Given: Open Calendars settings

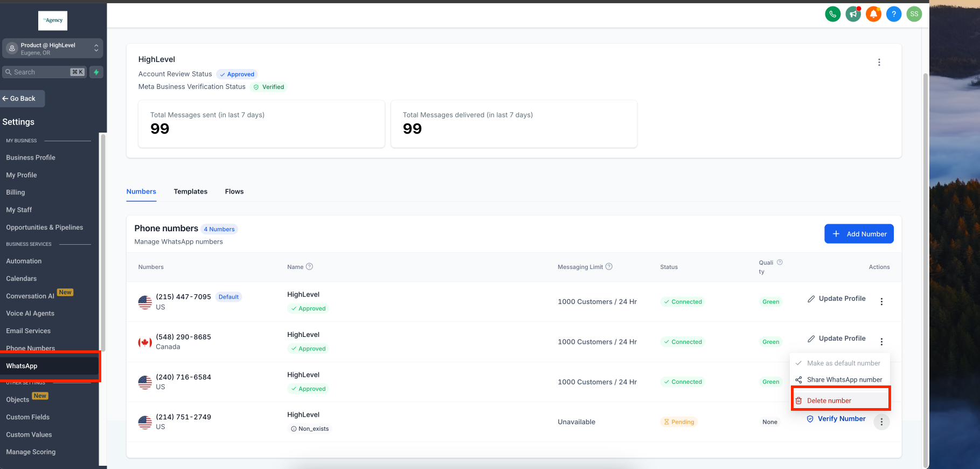Looking at the screenshot, I should point(22,279).
